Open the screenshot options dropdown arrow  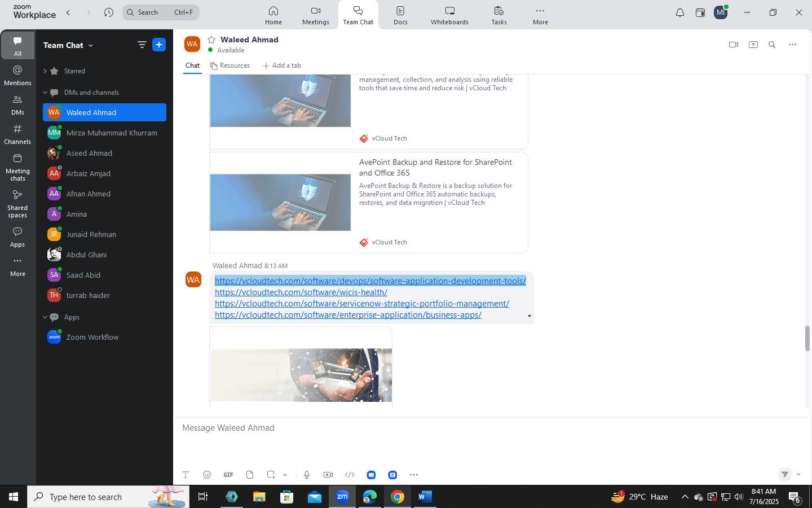(x=285, y=475)
